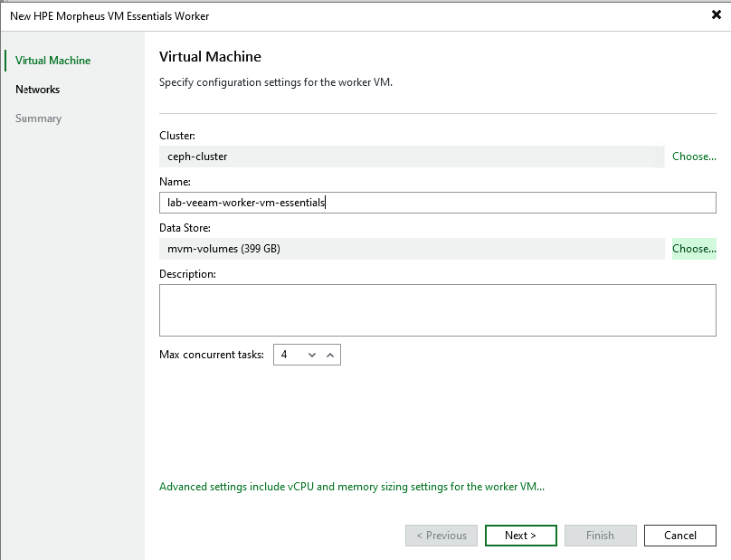Screen dimensions: 731x560
Task: Choose a different cluster
Action: [x=694, y=157]
